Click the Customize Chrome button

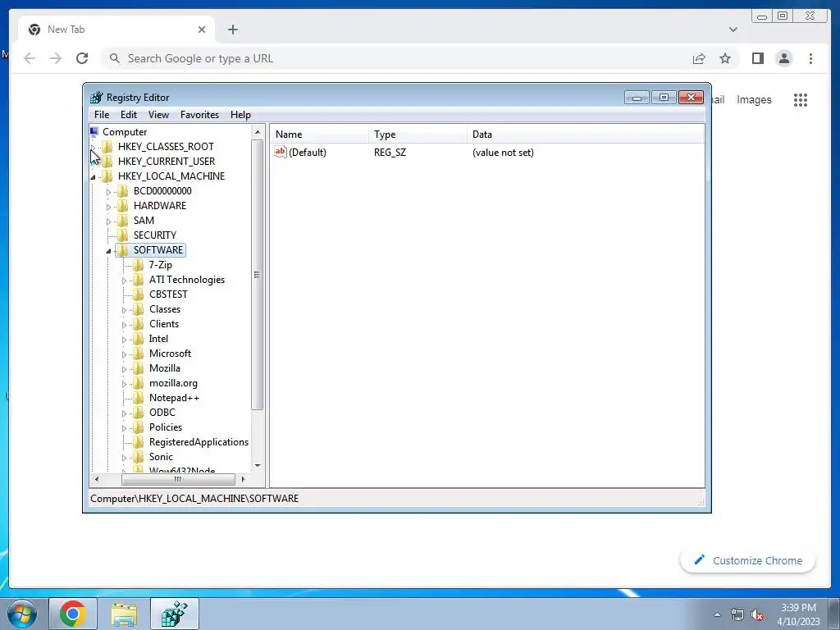point(748,560)
